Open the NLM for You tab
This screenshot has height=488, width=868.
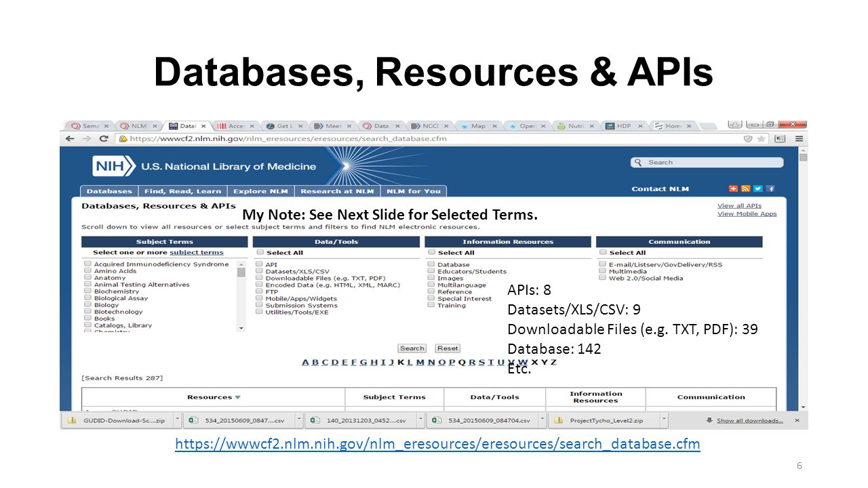414,191
